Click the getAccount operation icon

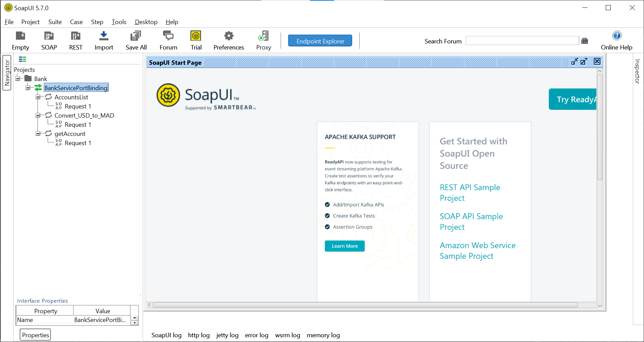(x=48, y=134)
